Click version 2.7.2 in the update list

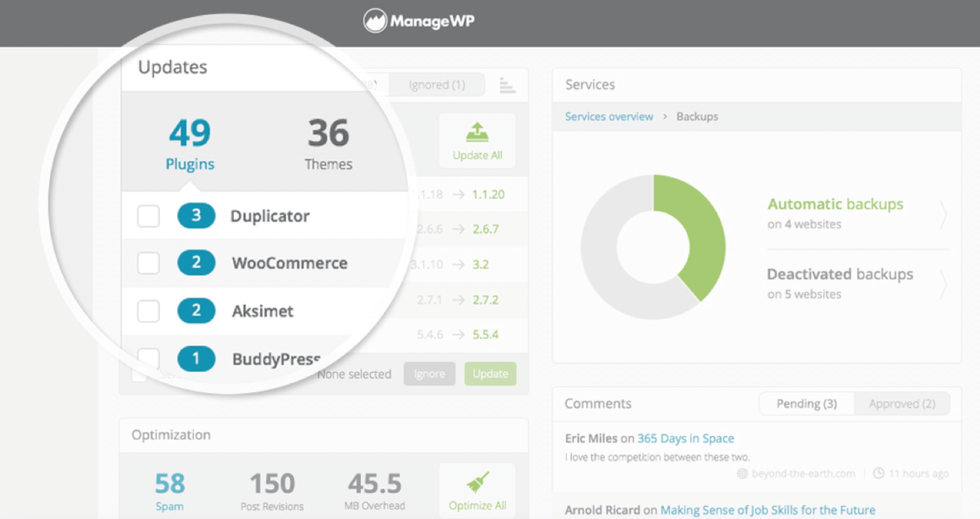coord(485,299)
